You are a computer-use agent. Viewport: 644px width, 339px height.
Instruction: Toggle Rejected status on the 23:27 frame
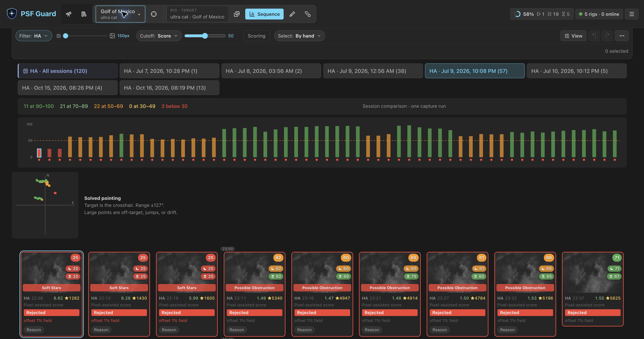tap(457, 313)
